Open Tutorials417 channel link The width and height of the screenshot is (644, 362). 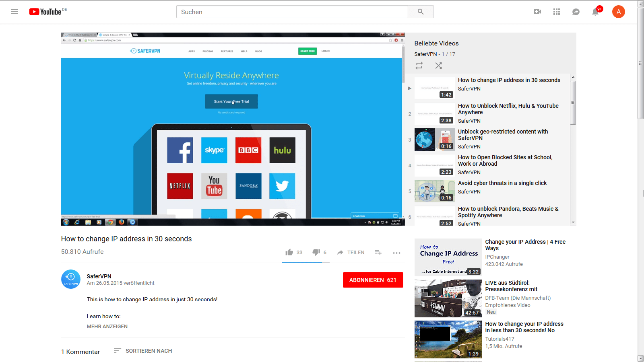tap(500, 339)
